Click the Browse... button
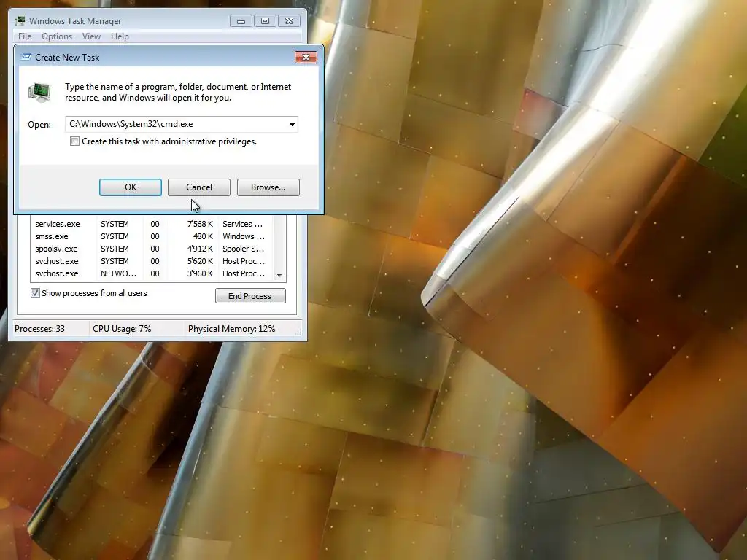The height and width of the screenshot is (560, 747). (x=268, y=187)
